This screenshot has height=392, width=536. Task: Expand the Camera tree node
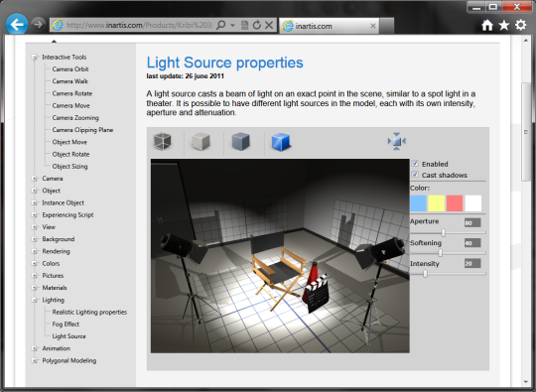(x=34, y=179)
